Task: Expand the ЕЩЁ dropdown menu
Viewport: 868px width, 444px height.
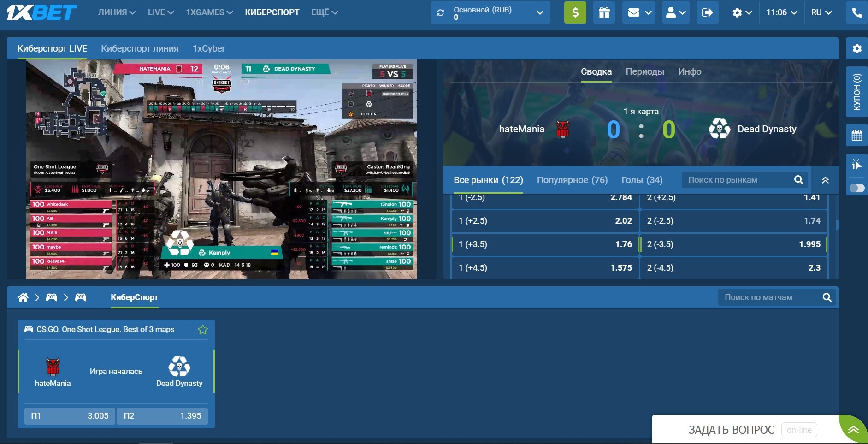Action: coord(325,12)
